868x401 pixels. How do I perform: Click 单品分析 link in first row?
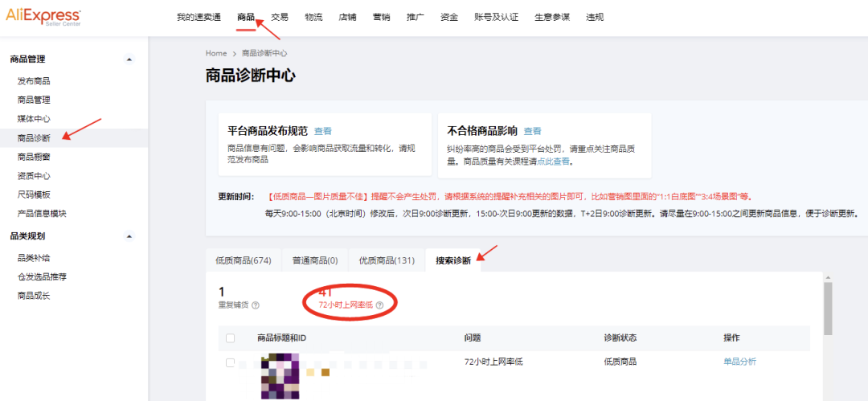coord(739,362)
